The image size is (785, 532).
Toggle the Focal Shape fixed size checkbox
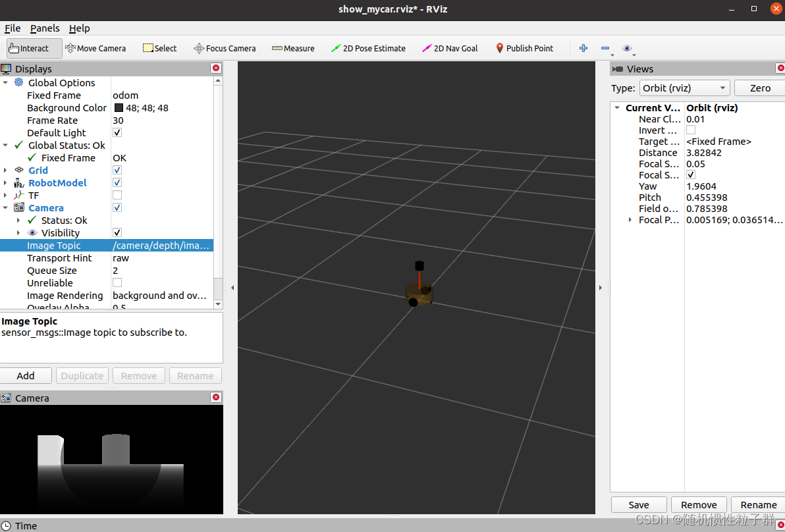pyautogui.click(x=691, y=174)
